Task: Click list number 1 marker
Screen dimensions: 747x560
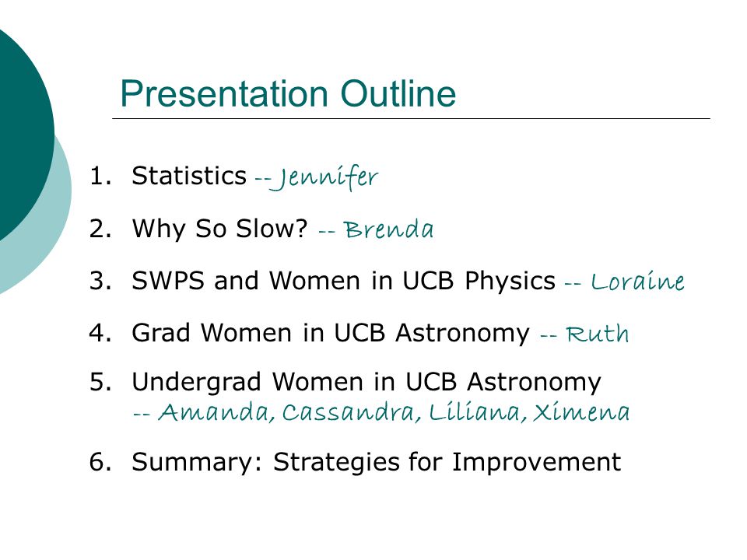Action: 100,176
